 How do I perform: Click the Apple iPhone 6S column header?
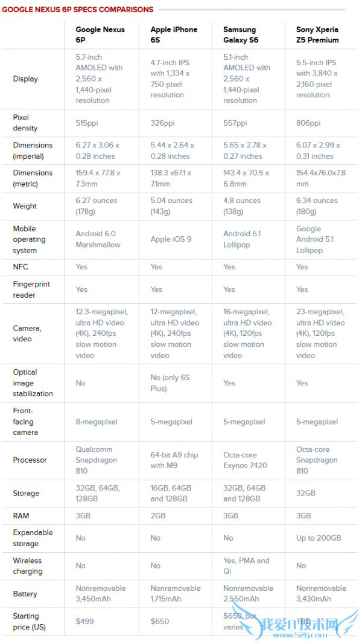point(173,34)
